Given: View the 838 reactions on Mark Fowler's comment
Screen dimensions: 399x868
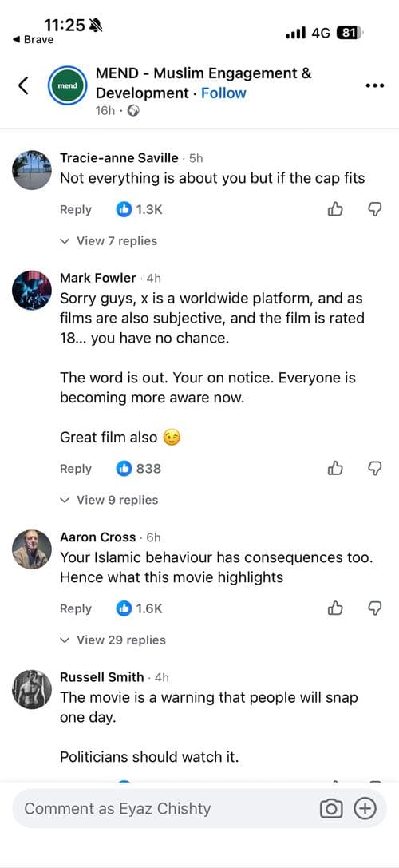Looking at the screenshot, I should [139, 468].
